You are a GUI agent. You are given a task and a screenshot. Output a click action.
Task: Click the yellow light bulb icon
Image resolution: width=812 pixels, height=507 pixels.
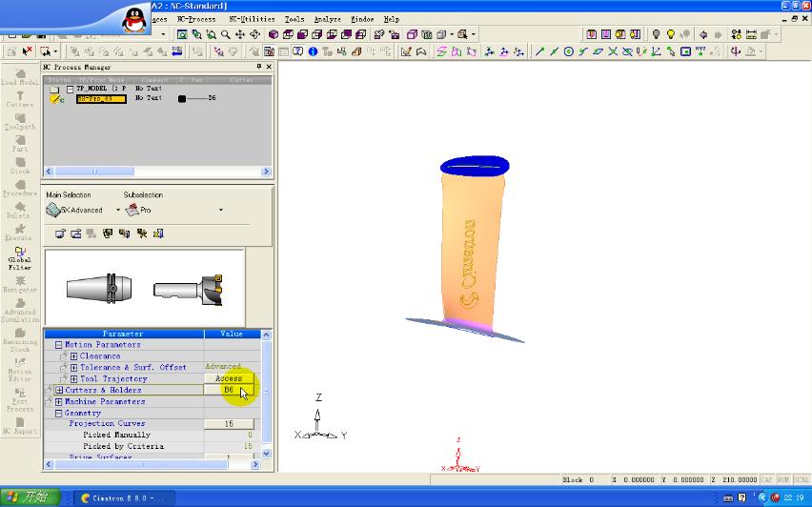pos(671,34)
